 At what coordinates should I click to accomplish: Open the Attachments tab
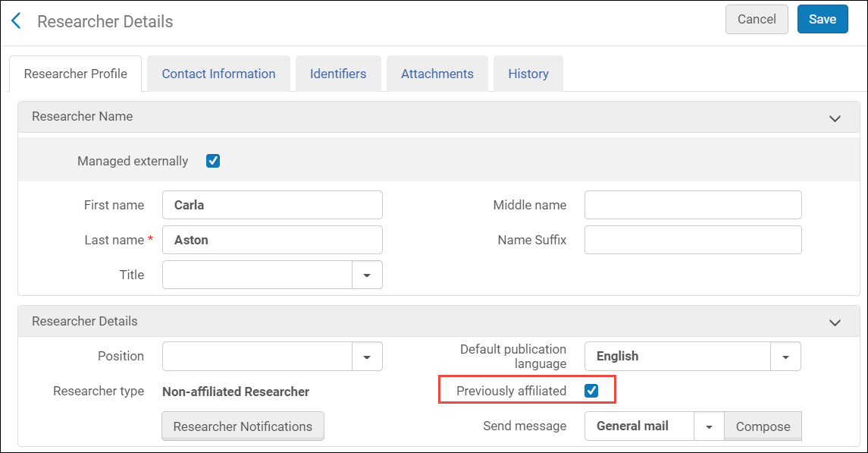pos(437,74)
